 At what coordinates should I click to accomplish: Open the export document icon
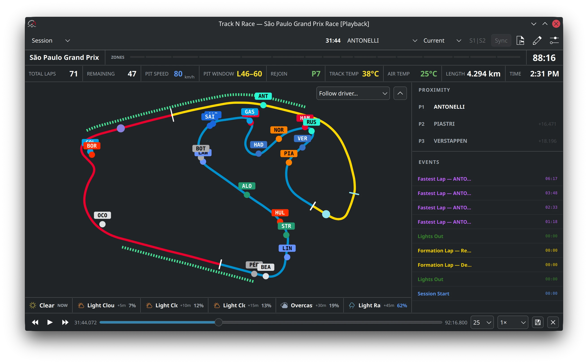click(520, 40)
